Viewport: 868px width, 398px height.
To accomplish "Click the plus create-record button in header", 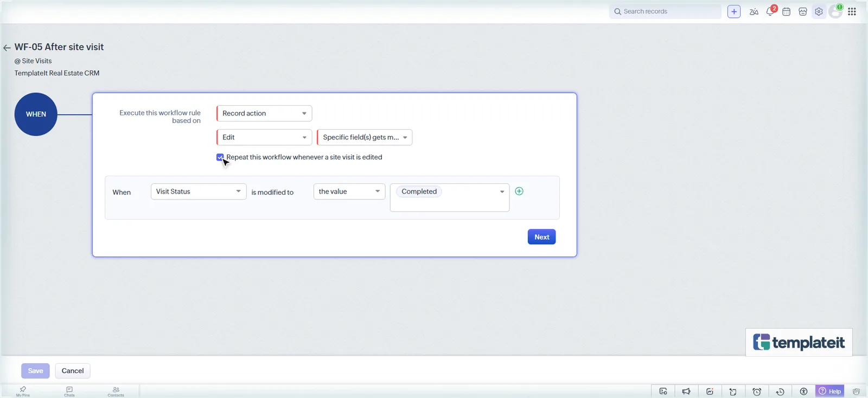I will (x=734, y=11).
